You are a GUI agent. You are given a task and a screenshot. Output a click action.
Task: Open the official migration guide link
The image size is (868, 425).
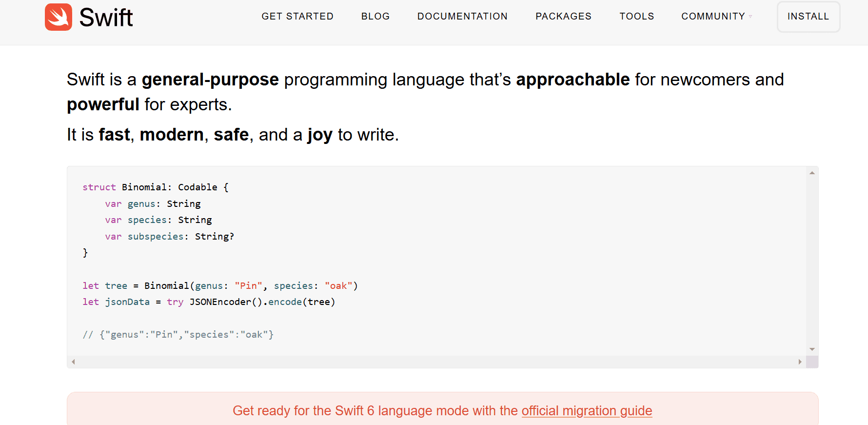[x=587, y=411]
